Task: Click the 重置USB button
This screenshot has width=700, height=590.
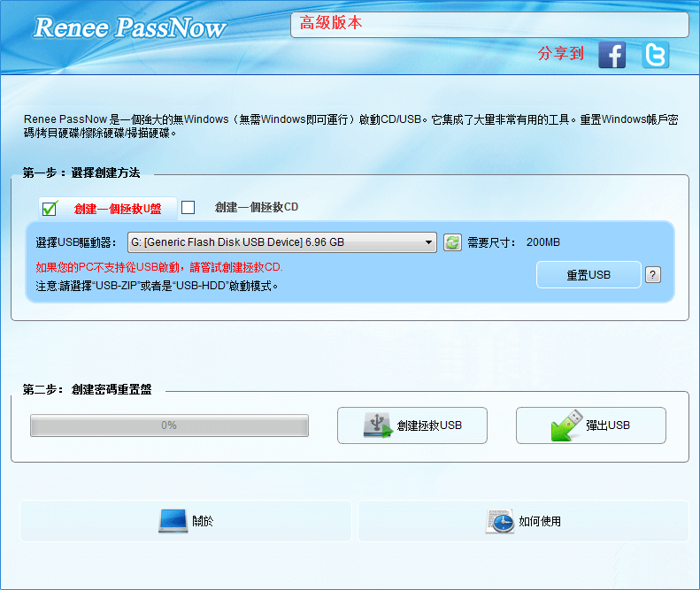Action: click(588, 275)
